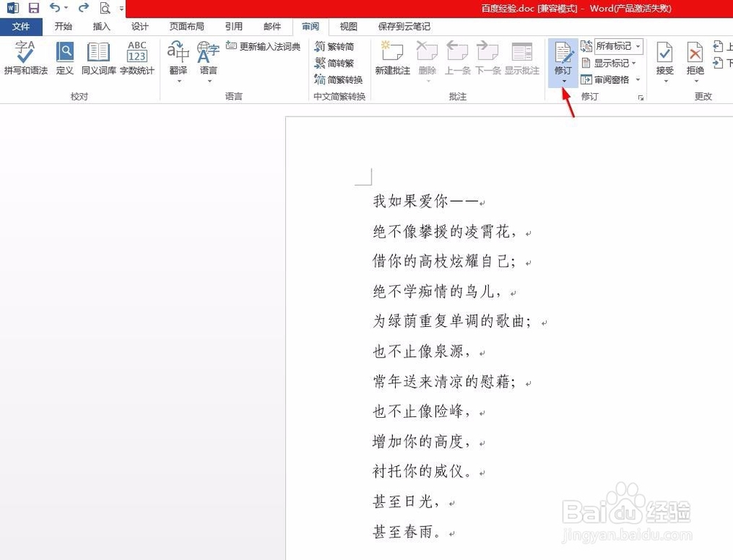733x560 pixels.
Task: Switch to the 邮件 tab
Action: point(272,26)
